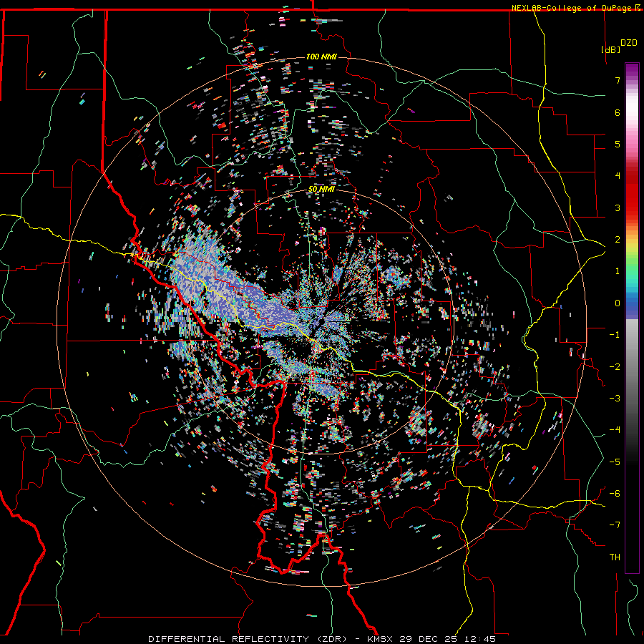The image size is (644, 644).
Task: Click the 3 value on color scale
Action: [x=618, y=208]
